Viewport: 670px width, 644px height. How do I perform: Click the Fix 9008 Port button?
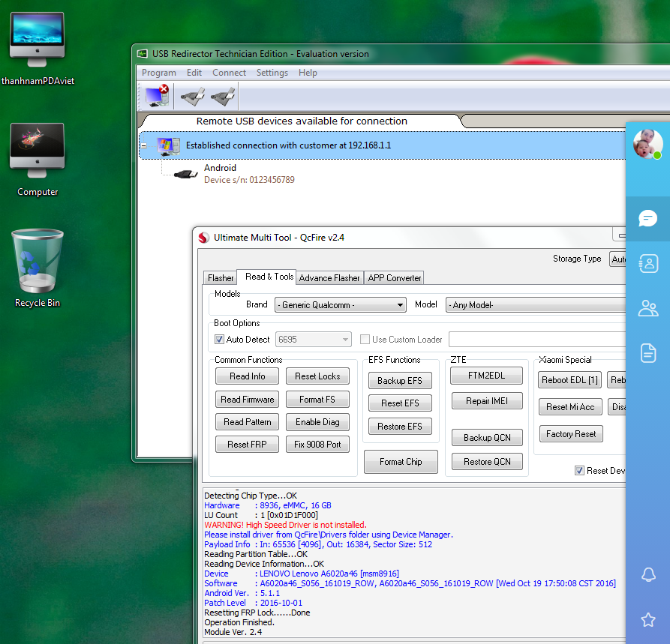coord(317,444)
